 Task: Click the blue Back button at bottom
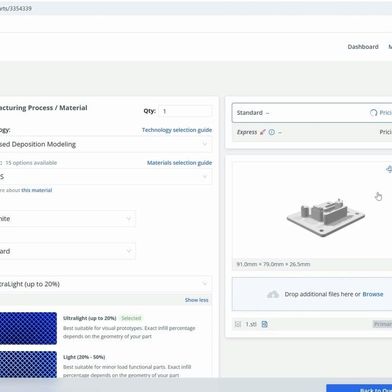(x=359, y=388)
